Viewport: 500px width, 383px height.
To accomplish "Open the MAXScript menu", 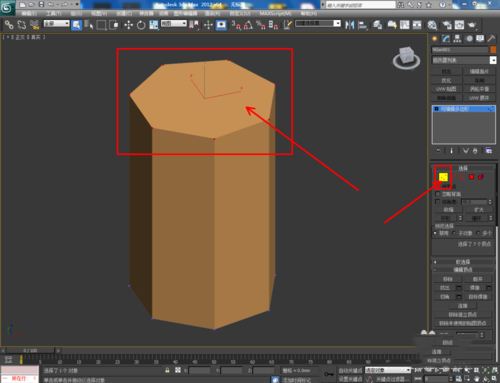I will [x=275, y=13].
